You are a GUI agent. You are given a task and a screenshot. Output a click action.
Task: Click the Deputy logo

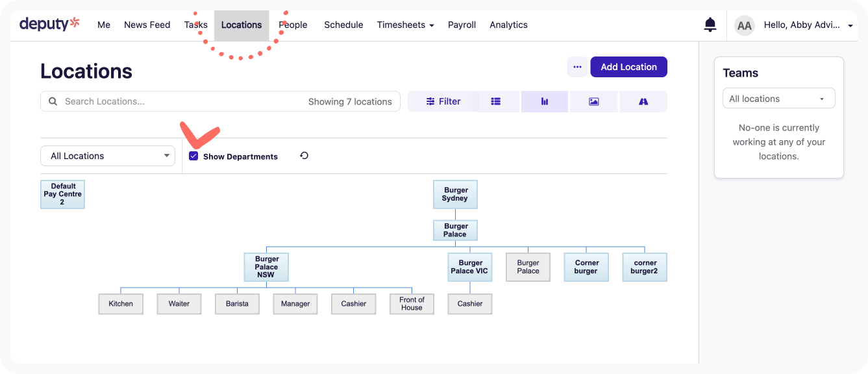49,24
